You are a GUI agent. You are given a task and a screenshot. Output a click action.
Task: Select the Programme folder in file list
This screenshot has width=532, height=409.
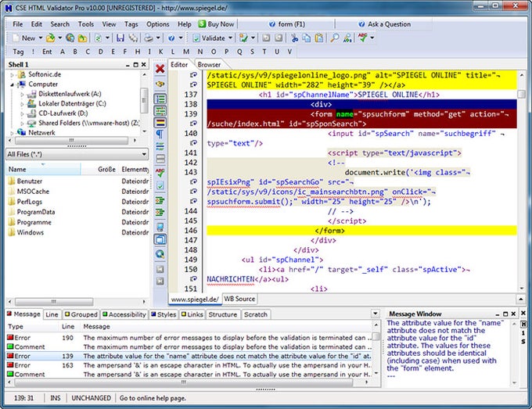[35, 221]
